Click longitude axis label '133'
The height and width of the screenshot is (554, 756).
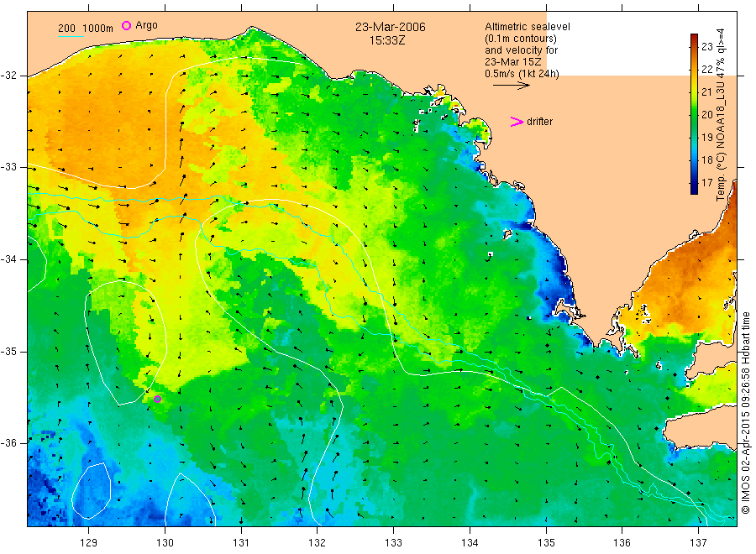tap(393, 542)
